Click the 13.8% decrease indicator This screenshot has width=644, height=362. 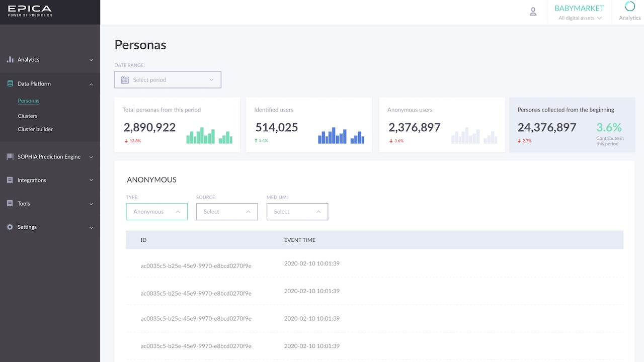pyautogui.click(x=133, y=141)
